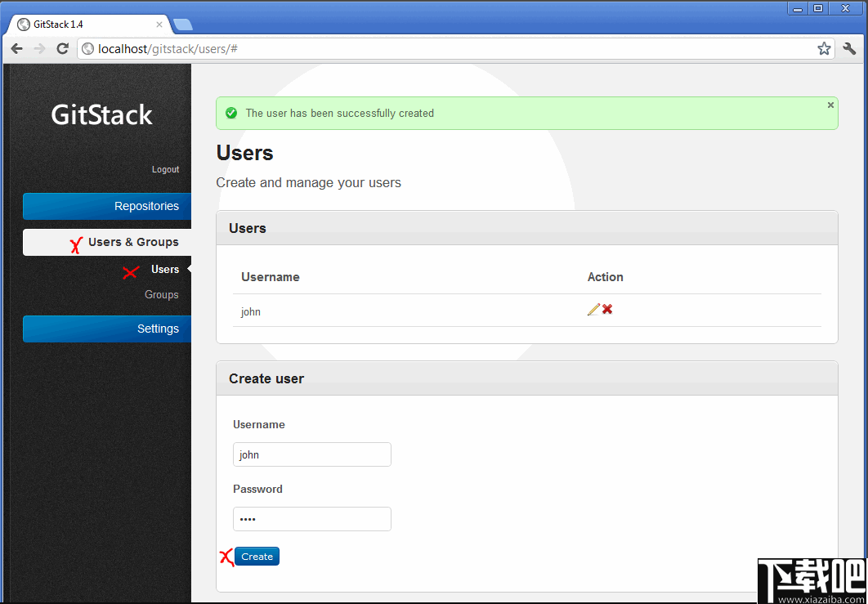Open a new browser tab

183,24
